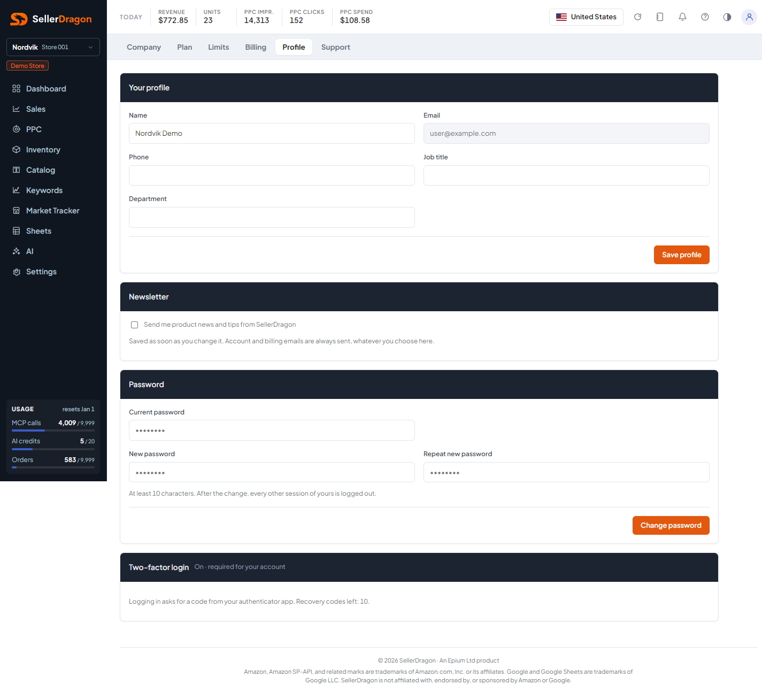762x700 pixels.
Task: Switch to the Support tab
Action: [x=336, y=47]
